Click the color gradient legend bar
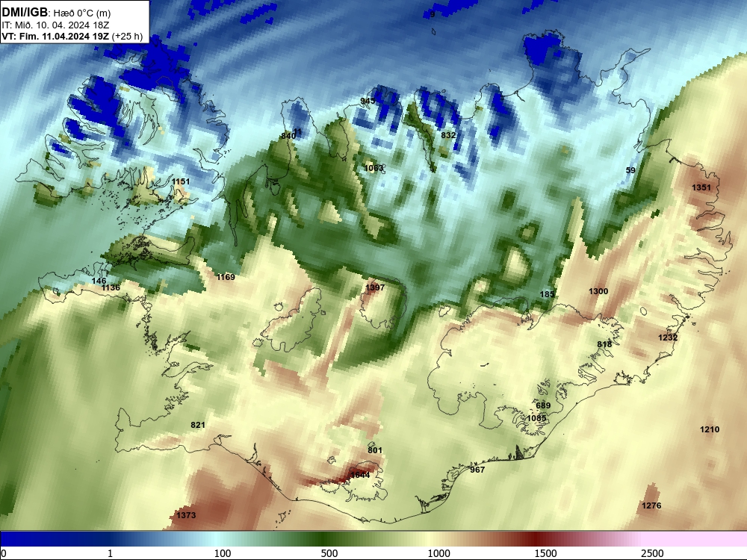The width and height of the screenshot is (747, 560). [373, 539]
